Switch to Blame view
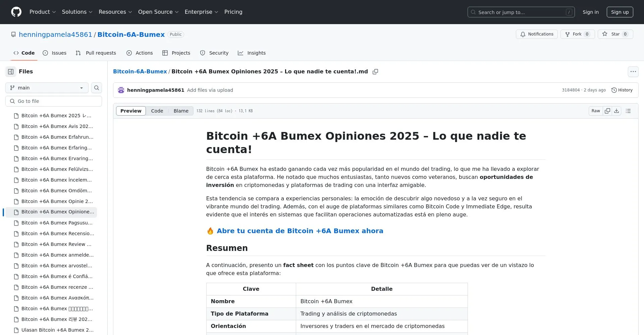This screenshot has height=335, width=644. (181, 111)
